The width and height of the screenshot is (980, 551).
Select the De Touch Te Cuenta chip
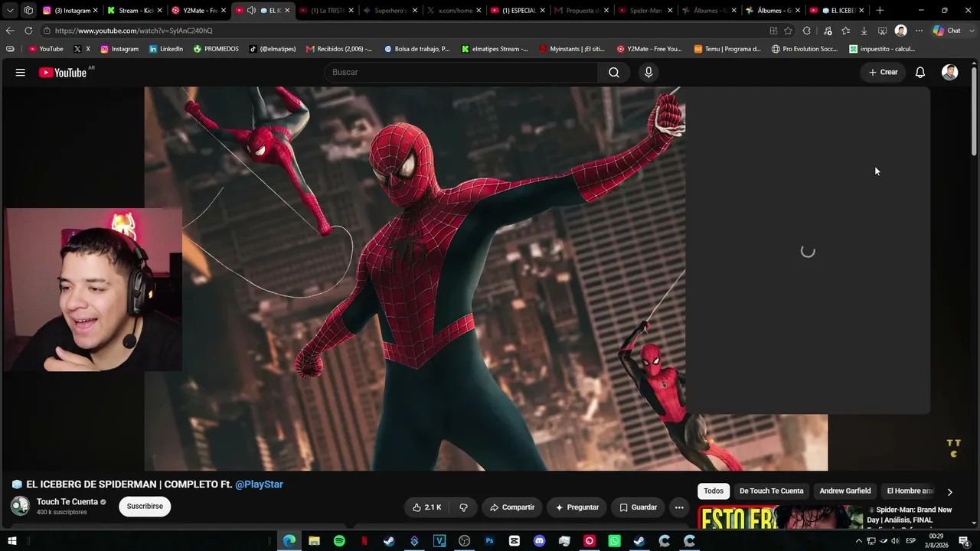point(771,491)
